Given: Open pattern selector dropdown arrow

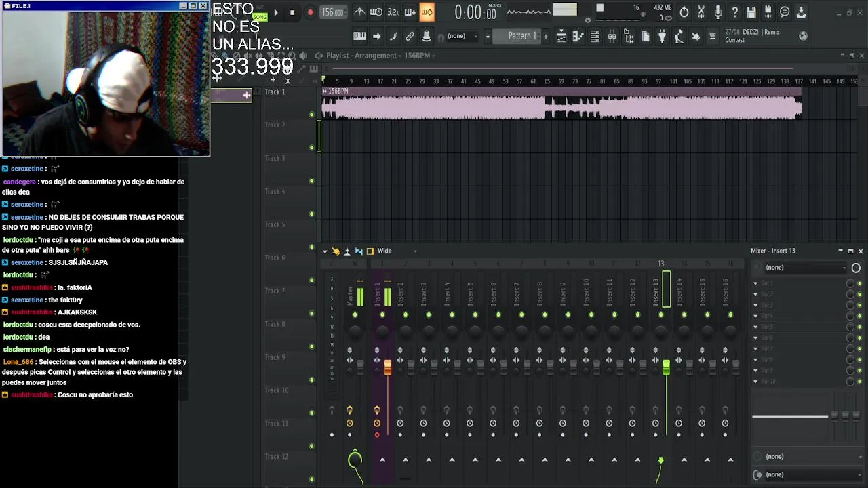Looking at the screenshot, I should coord(488,36).
